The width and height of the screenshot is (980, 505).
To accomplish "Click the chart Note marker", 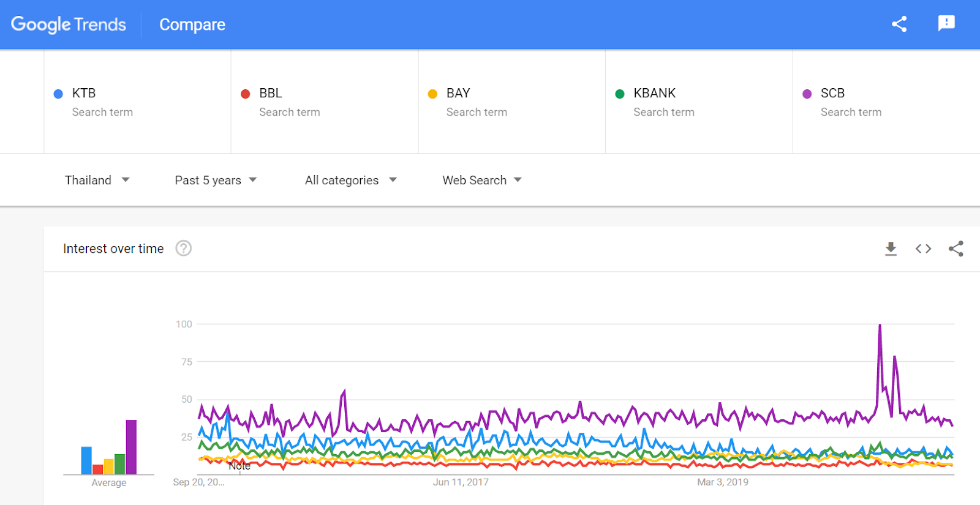I will (x=239, y=466).
